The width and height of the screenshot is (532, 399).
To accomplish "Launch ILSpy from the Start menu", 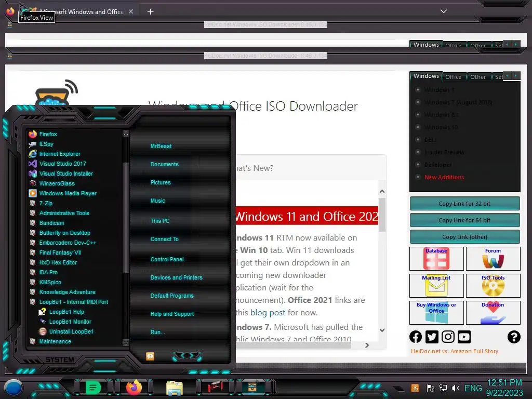I will coord(41,144).
